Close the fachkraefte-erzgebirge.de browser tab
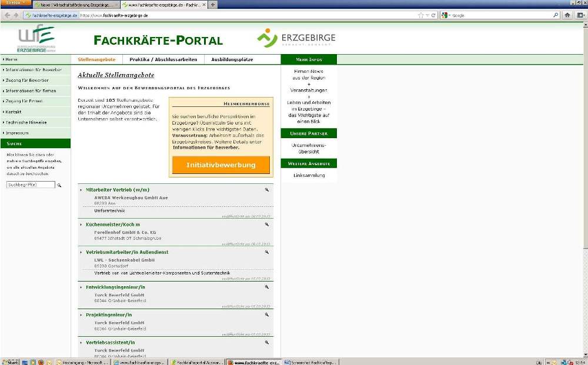The height and width of the screenshot is (365, 588). point(203,5)
